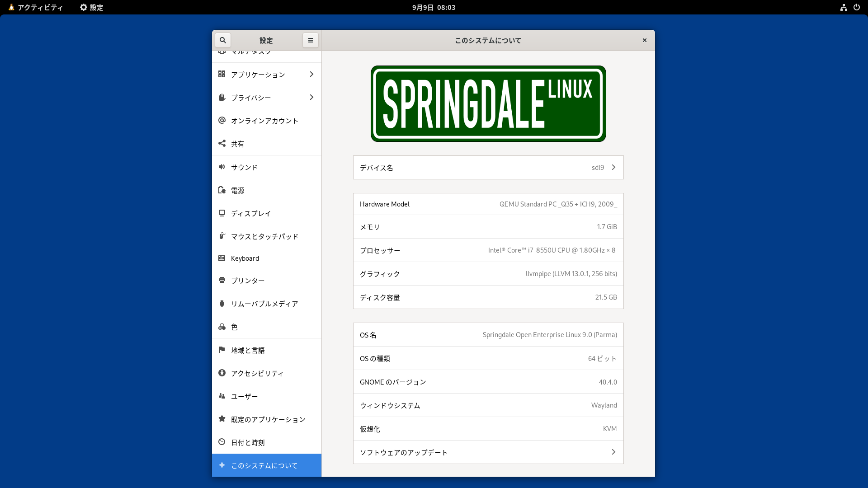Click the Keyboard icon in sidebar
The width and height of the screenshot is (868, 488).
click(222, 258)
